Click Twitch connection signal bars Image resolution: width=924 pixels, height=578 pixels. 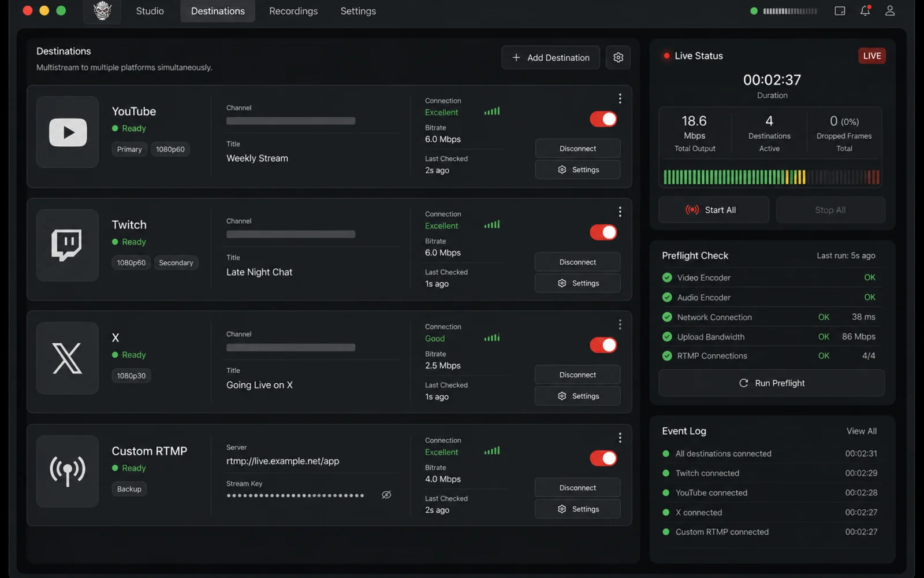click(x=492, y=224)
